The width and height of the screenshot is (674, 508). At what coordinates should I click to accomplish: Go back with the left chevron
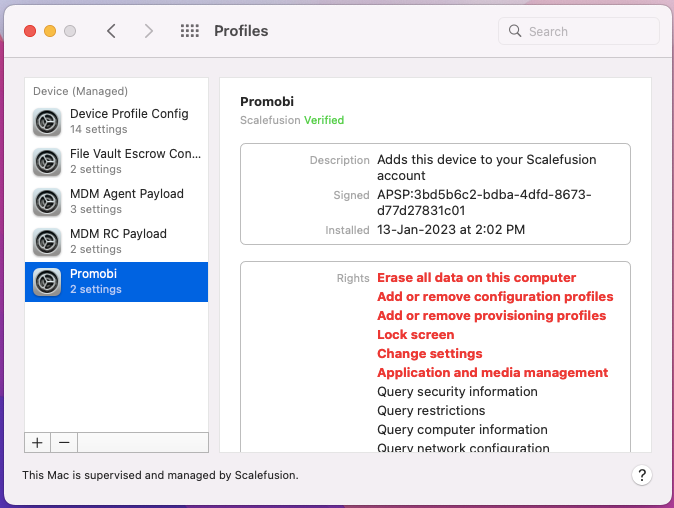111,31
